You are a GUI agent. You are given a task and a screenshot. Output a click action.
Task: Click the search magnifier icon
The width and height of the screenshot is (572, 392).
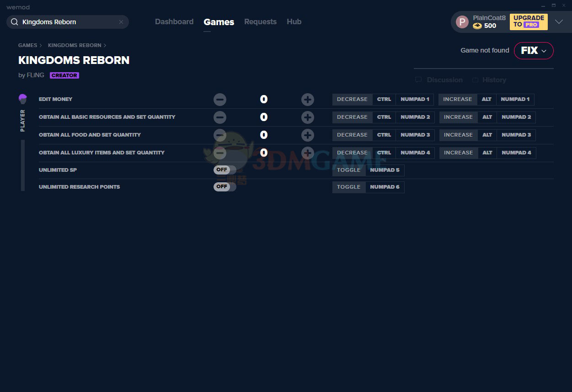tap(15, 22)
